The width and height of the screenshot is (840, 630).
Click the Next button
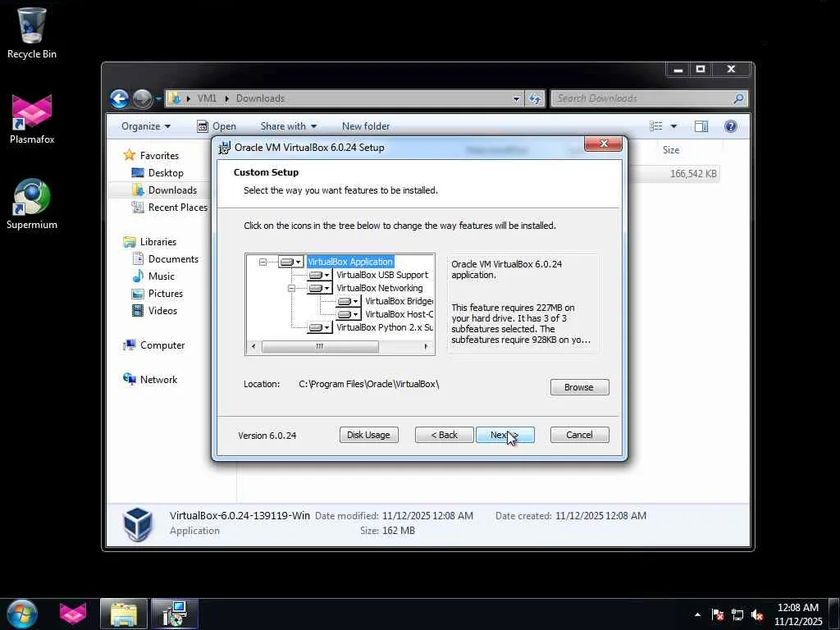pyautogui.click(x=504, y=435)
